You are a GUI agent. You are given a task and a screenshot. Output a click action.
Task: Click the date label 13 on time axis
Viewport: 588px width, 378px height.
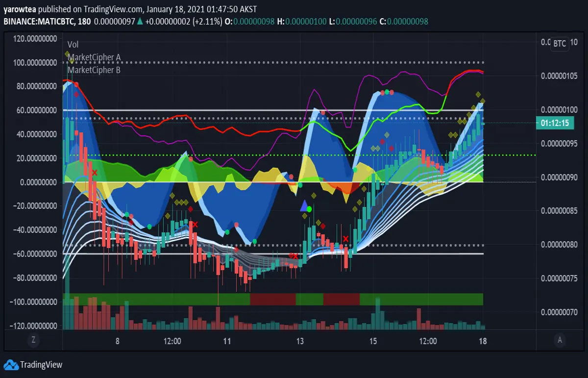point(300,341)
